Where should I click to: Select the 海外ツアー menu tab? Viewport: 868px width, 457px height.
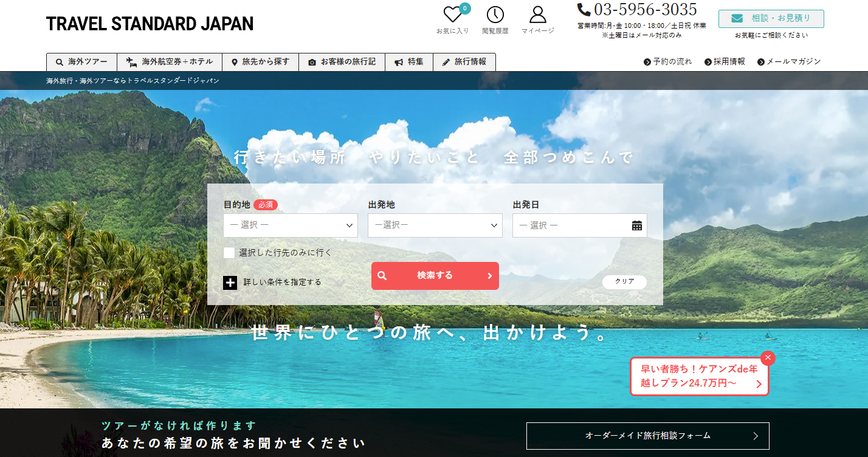click(x=81, y=62)
